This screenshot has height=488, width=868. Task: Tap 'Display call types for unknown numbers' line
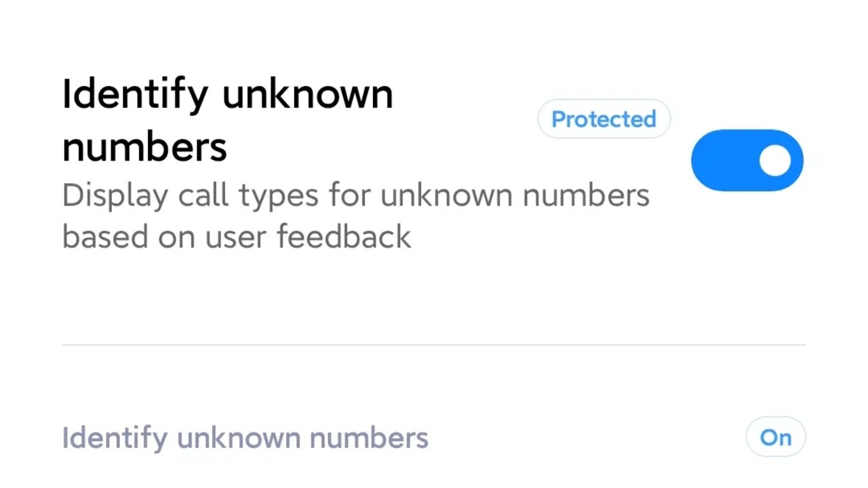pyautogui.click(x=355, y=196)
